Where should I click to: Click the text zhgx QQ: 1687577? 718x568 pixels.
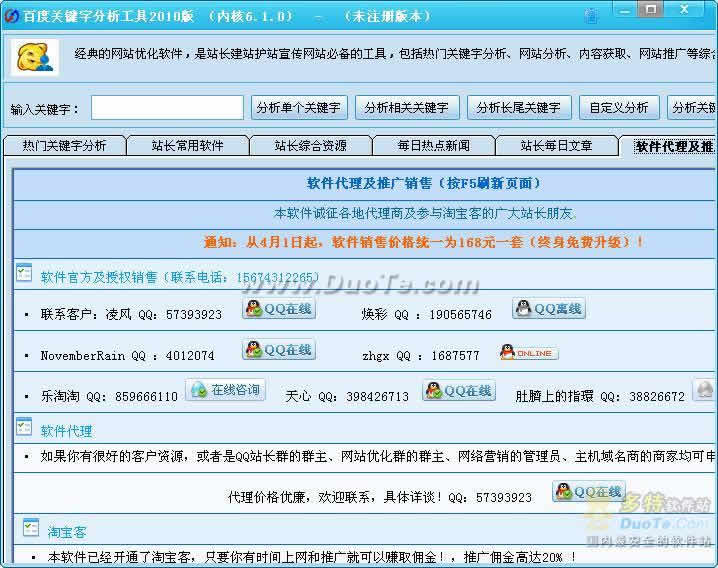click(x=421, y=355)
